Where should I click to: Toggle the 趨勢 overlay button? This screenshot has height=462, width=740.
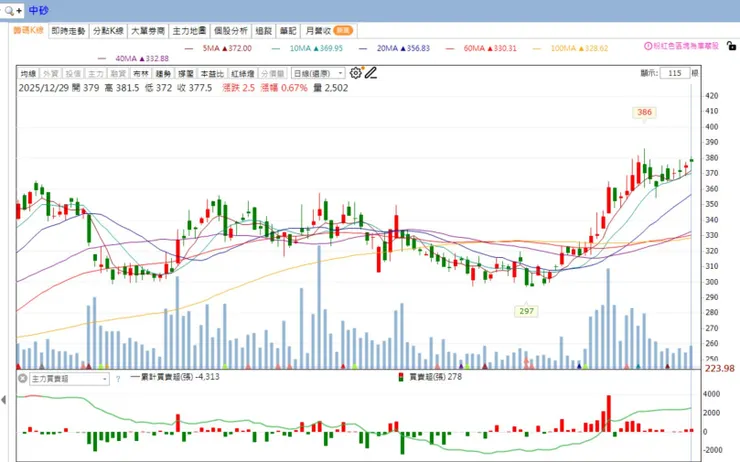[163, 74]
